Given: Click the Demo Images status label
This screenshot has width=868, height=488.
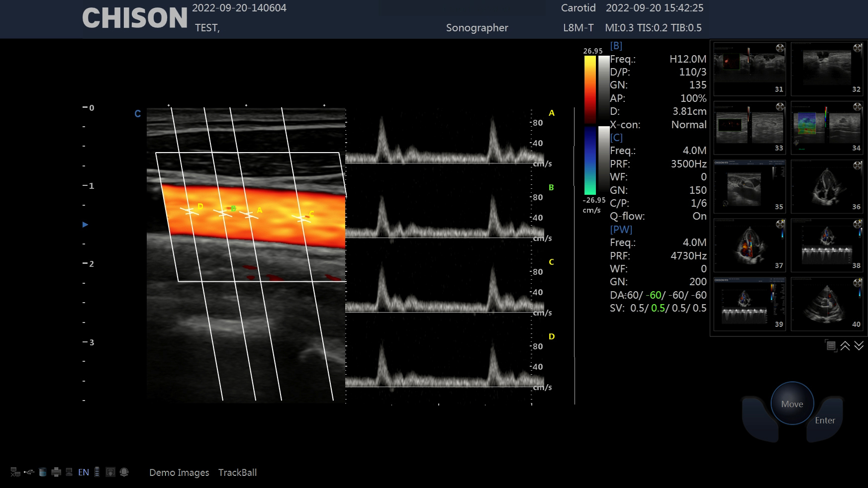Looking at the screenshot, I should 179,473.
